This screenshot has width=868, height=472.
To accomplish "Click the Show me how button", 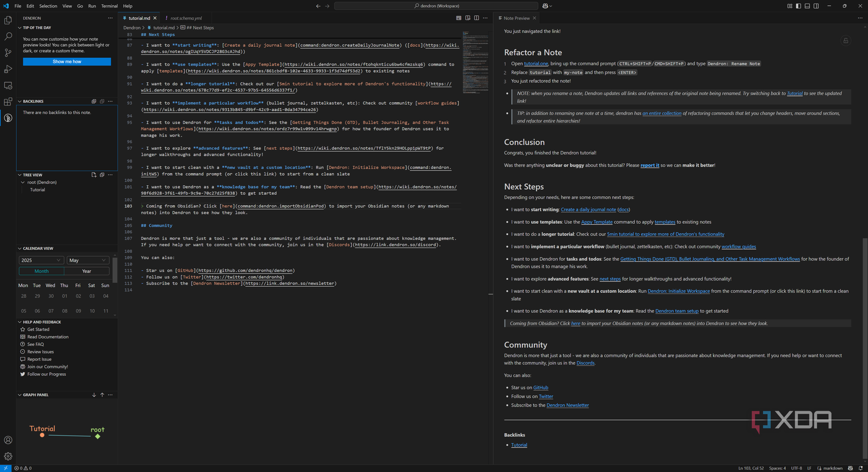I will [x=67, y=61].
